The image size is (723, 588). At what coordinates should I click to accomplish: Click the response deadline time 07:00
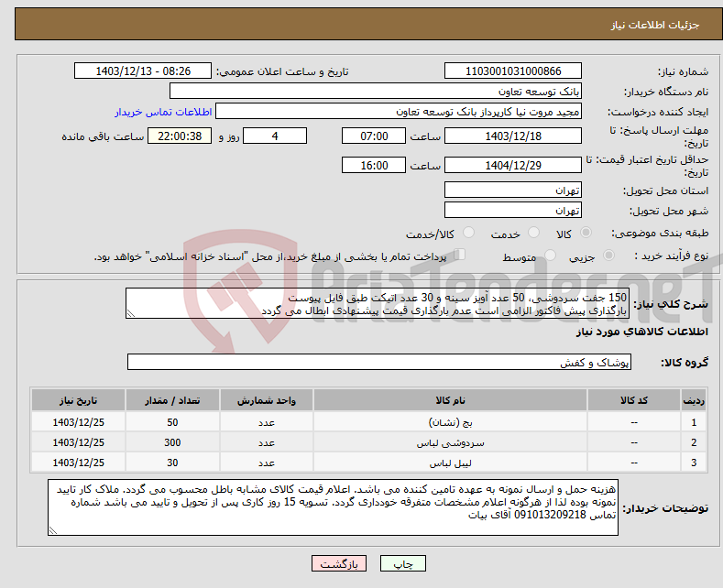click(x=374, y=136)
